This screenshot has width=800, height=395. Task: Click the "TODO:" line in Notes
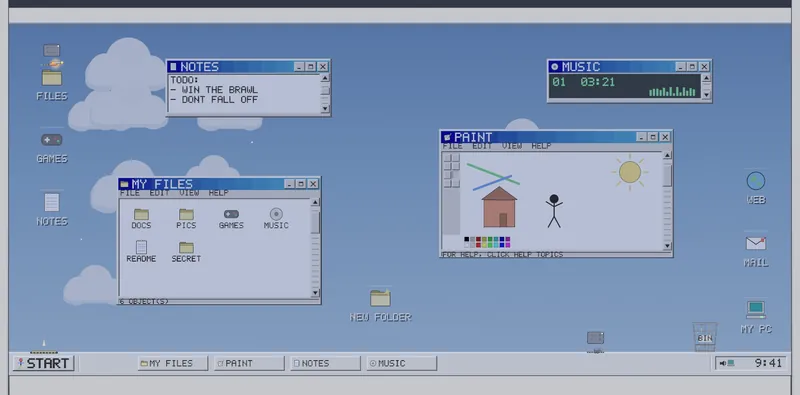[x=185, y=80]
